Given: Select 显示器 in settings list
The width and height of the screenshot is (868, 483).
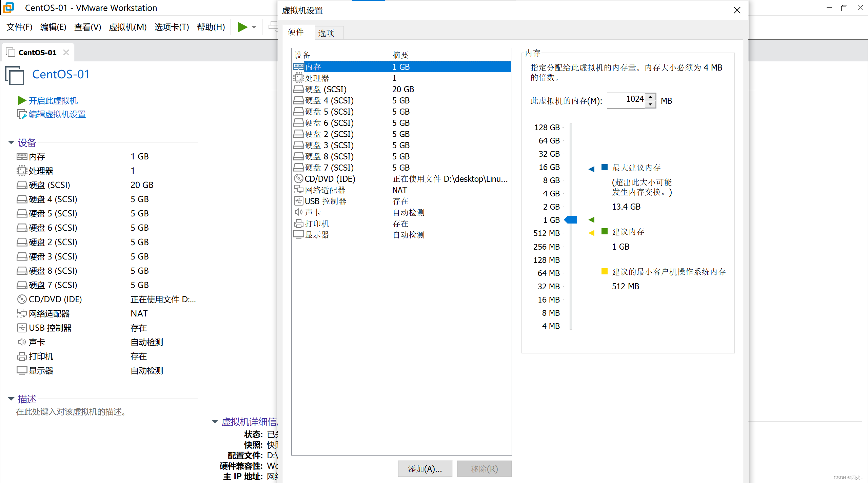Looking at the screenshot, I should [x=401, y=235].
